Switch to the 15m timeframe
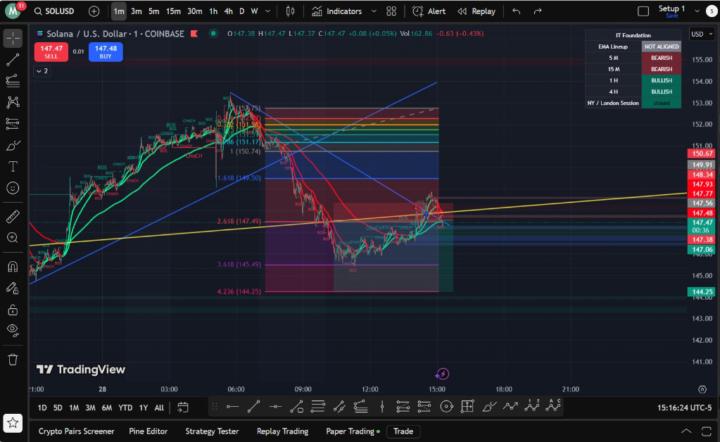 pyautogui.click(x=173, y=11)
